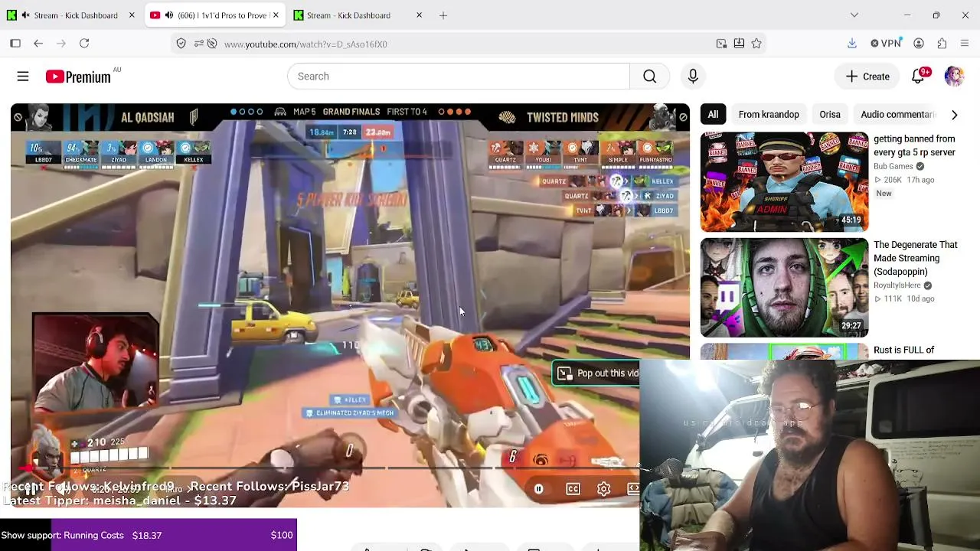Go to YouTube Premium home logo

point(78,77)
